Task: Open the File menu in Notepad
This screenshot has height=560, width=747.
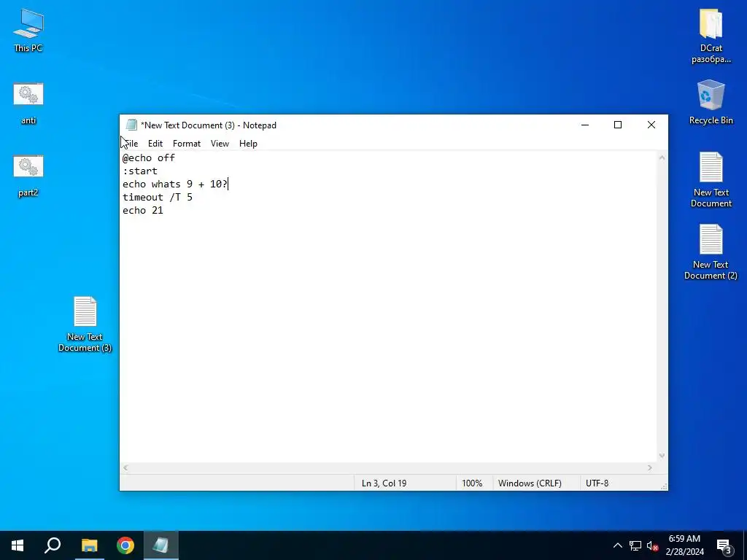Action: 131,144
